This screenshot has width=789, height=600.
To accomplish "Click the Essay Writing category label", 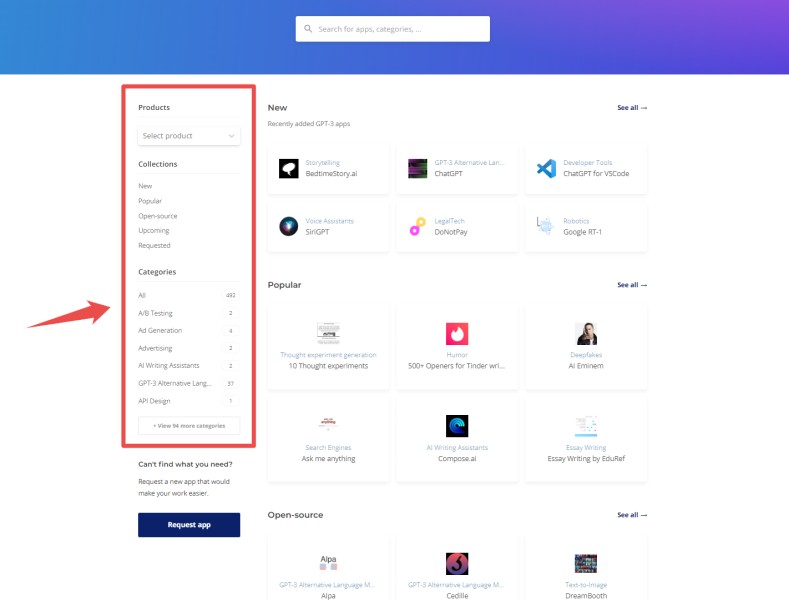I will click(586, 447).
